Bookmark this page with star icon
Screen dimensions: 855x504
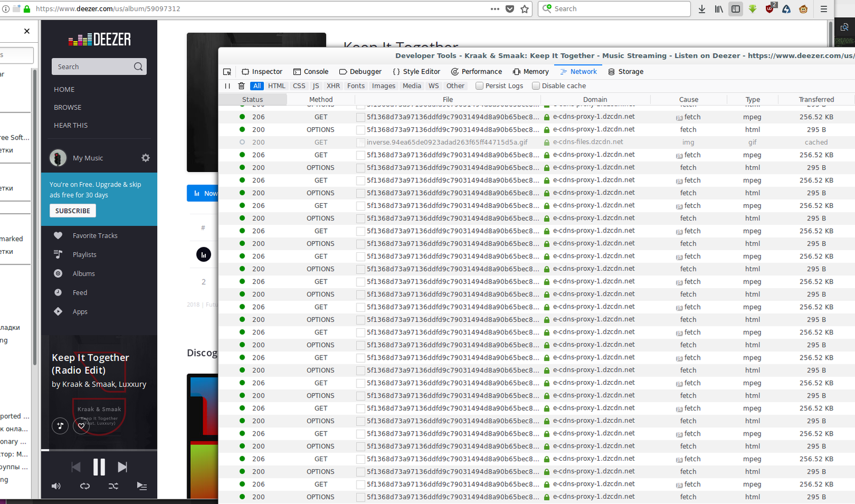pyautogui.click(x=525, y=9)
